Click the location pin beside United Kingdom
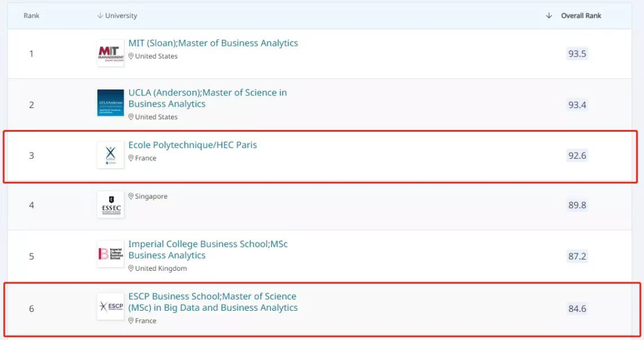The width and height of the screenshot is (644, 340). (131, 268)
